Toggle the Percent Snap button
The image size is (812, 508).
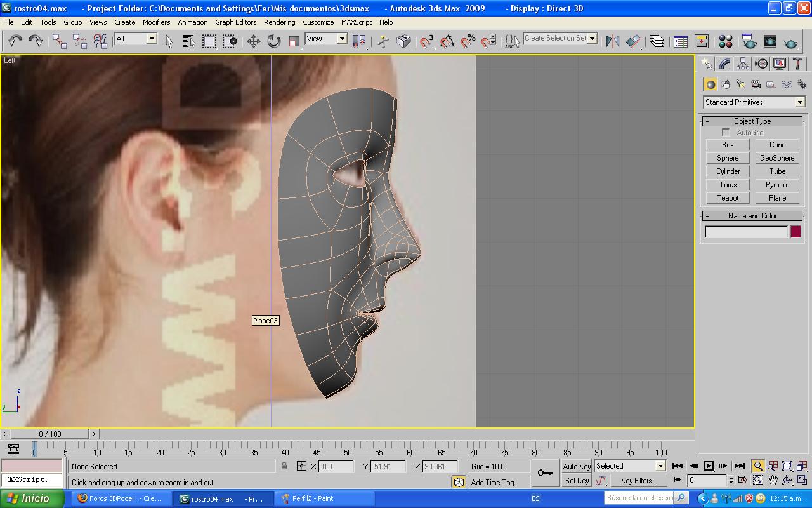[468, 41]
